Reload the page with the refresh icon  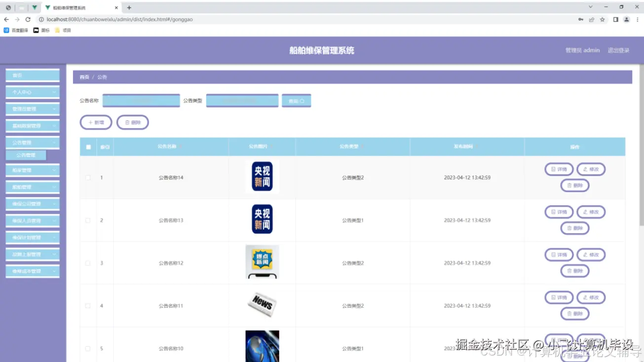(x=28, y=19)
